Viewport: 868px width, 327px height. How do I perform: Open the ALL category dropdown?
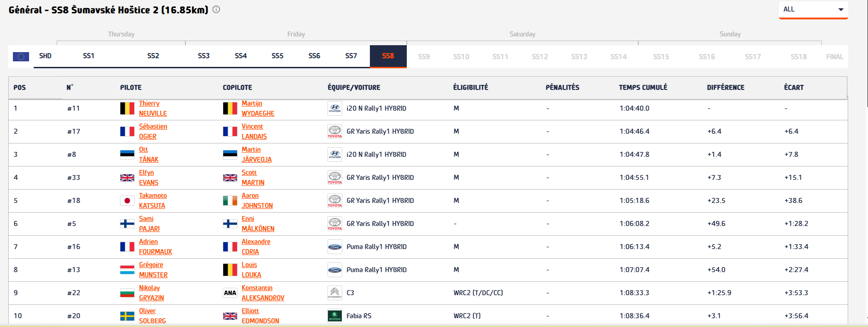coord(813,9)
